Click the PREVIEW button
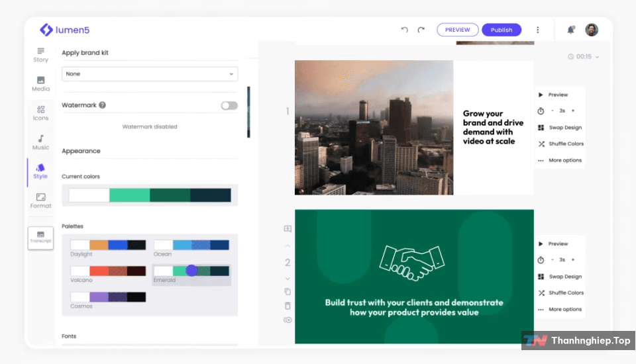Image resolution: width=636 pixels, height=364 pixels. pos(458,30)
